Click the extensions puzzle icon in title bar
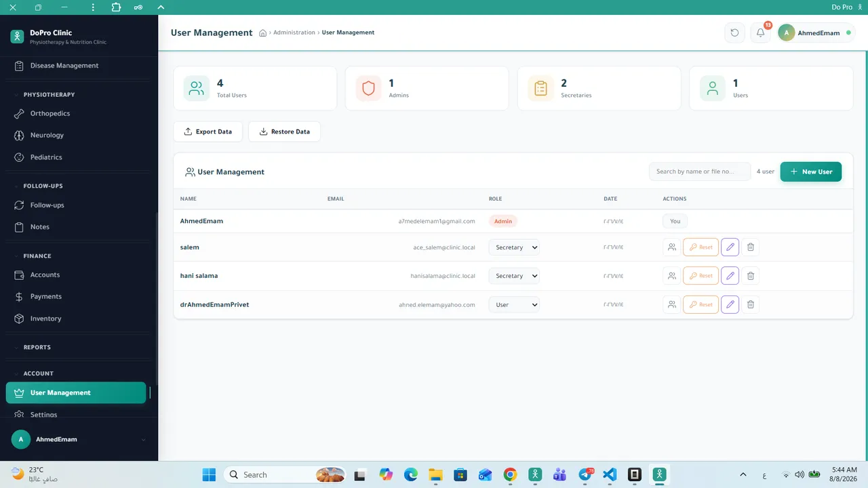The height and width of the screenshot is (488, 868). click(116, 7)
